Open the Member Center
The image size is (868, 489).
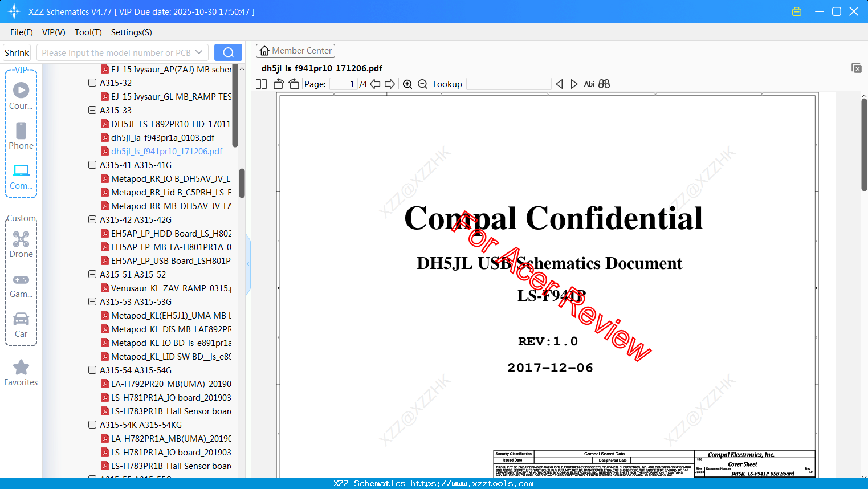295,51
